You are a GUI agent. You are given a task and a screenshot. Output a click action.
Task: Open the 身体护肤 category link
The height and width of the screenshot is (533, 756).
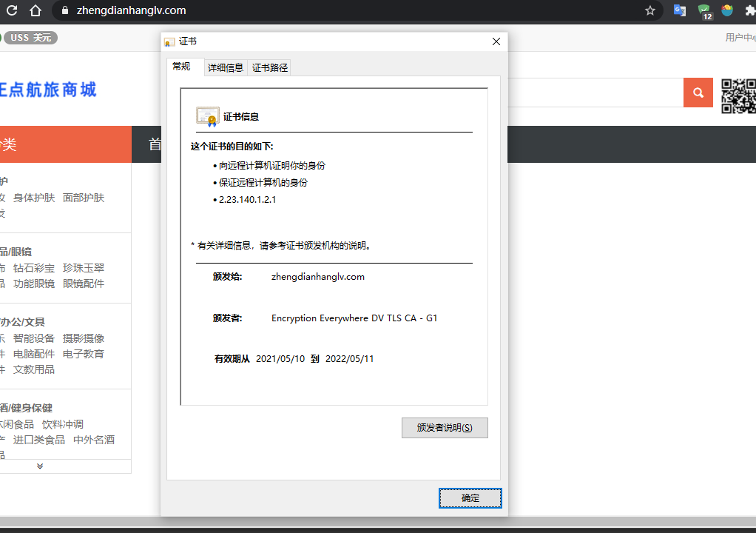click(34, 198)
